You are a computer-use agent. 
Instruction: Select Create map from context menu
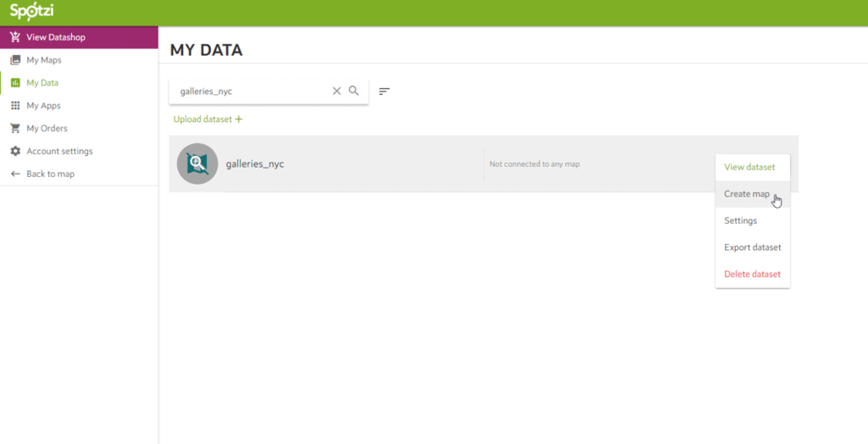(753, 194)
